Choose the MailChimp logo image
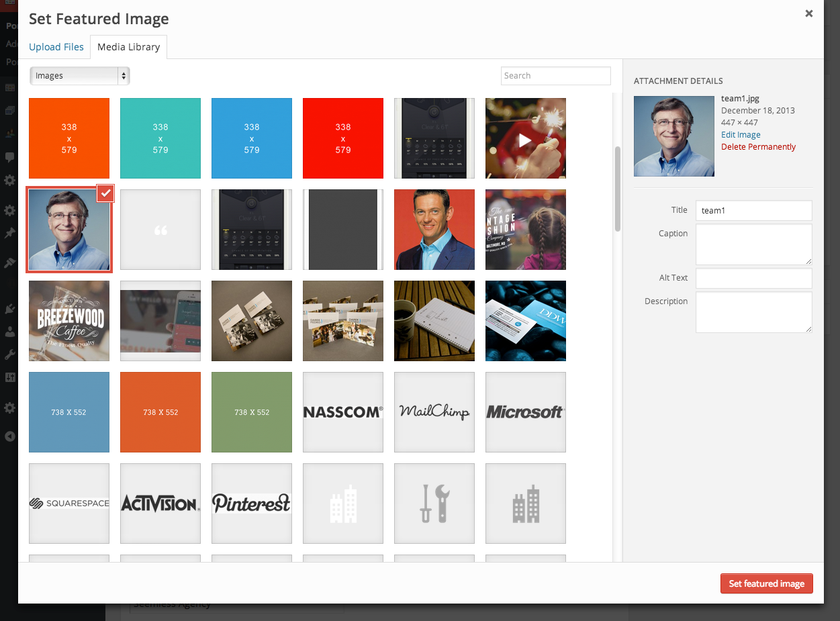This screenshot has height=621, width=840. tap(434, 412)
